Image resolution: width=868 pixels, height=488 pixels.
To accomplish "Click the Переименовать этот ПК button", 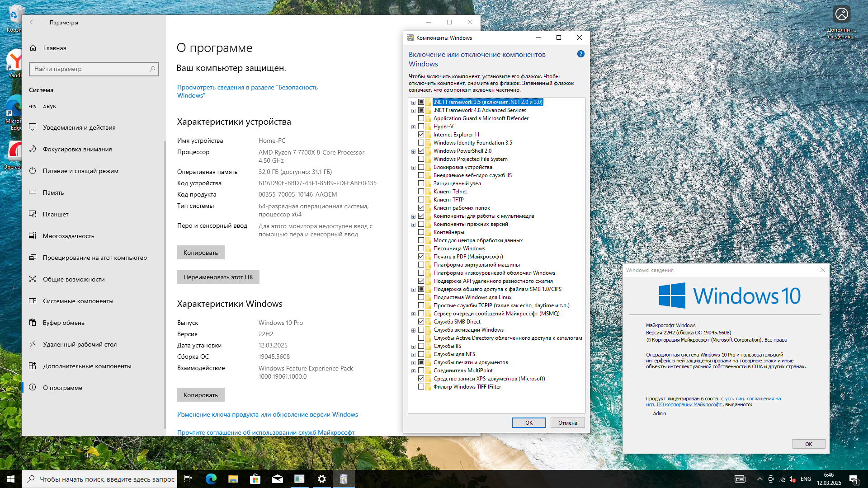I will click(218, 277).
